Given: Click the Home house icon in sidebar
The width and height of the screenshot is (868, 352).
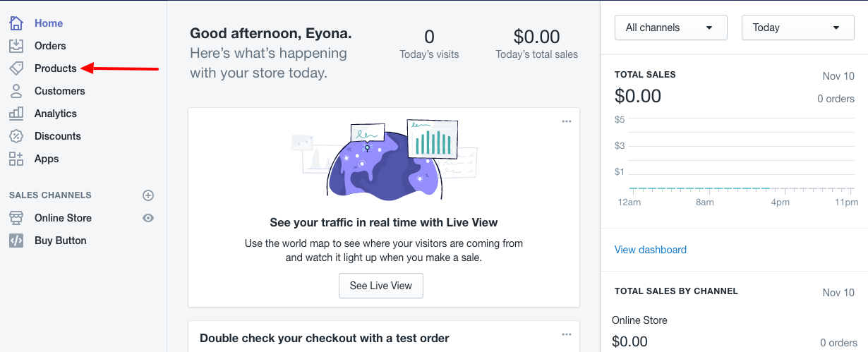Looking at the screenshot, I should coord(16,23).
